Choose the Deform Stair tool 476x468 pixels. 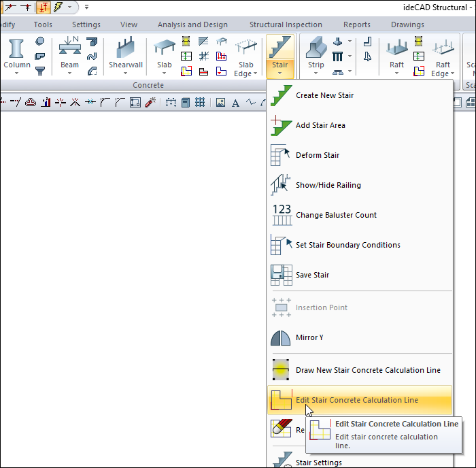click(x=318, y=155)
